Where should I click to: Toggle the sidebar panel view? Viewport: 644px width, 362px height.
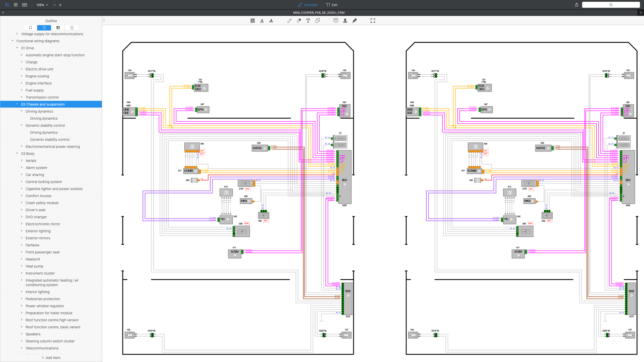7,5
